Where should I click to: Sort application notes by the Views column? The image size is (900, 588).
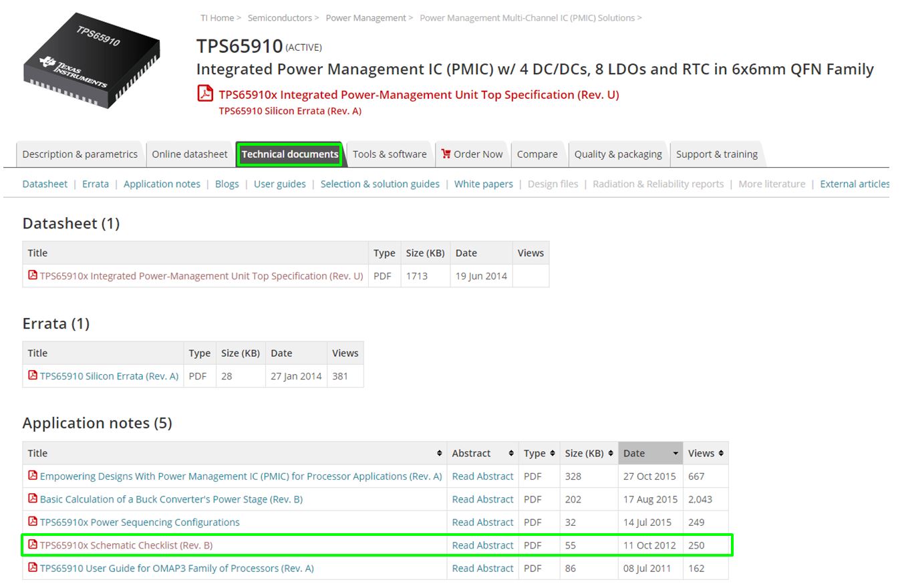(706, 453)
